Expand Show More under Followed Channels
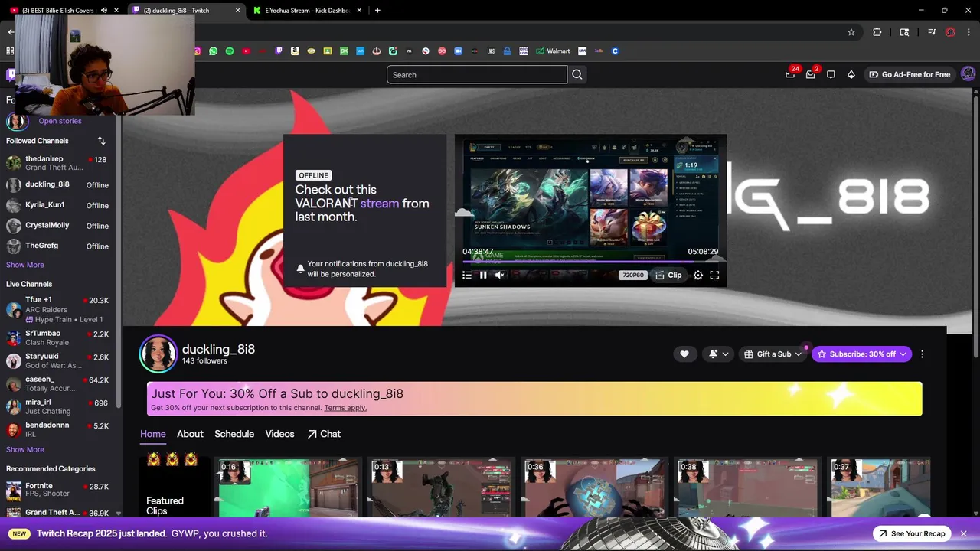The height and width of the screenshot is (551, 980). pyautogui.click(x=25, y=265)
